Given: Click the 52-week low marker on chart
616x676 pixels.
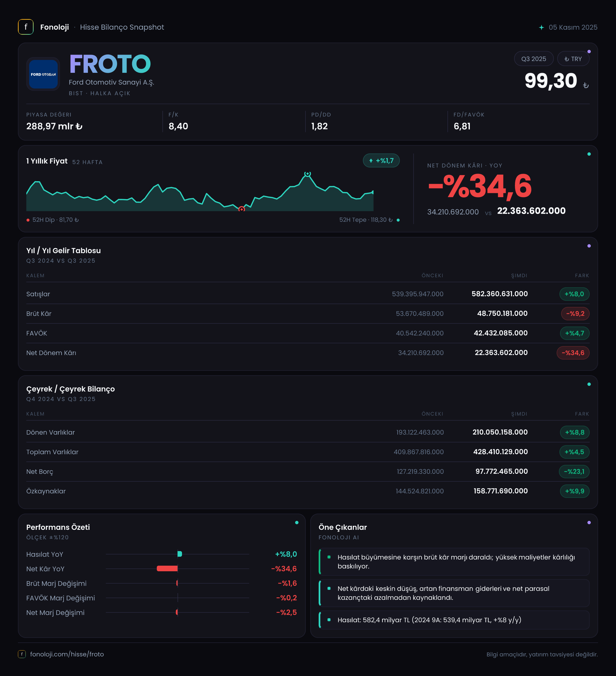Looking at the screenshot, I should [x=241, y=209].
